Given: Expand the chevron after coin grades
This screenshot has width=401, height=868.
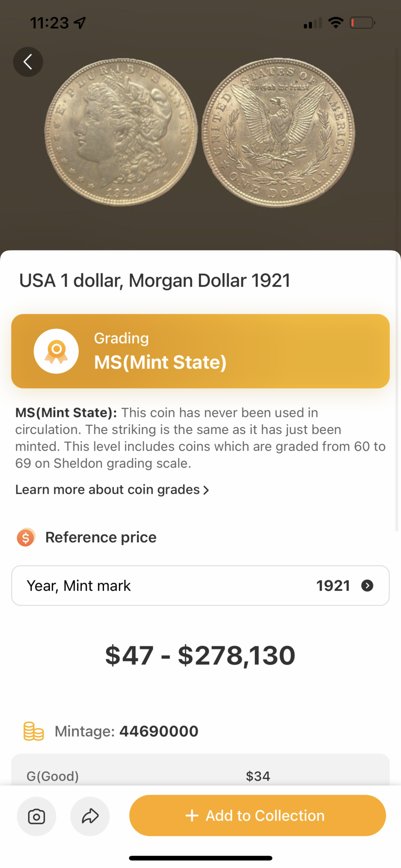Looking at the screenshot, I should tap(206, 490).
